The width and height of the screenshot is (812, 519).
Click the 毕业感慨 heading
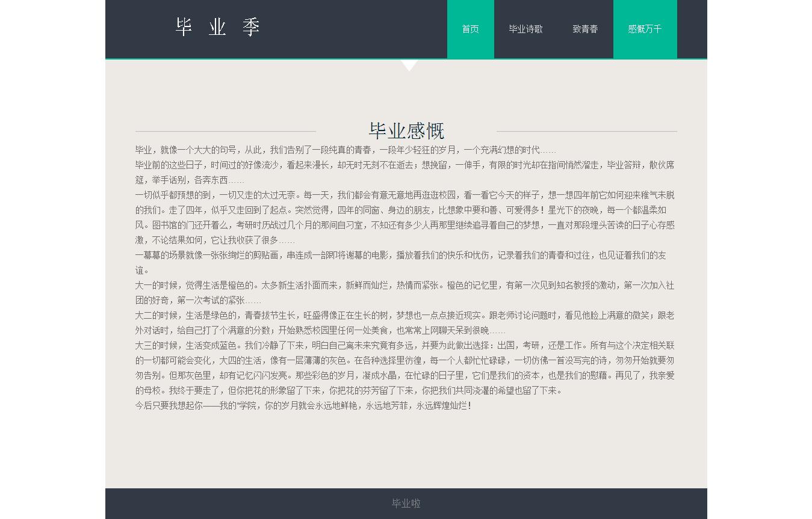pos(406,131)
